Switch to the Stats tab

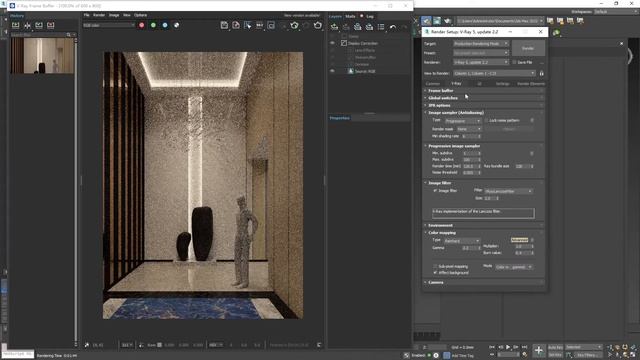350,16
